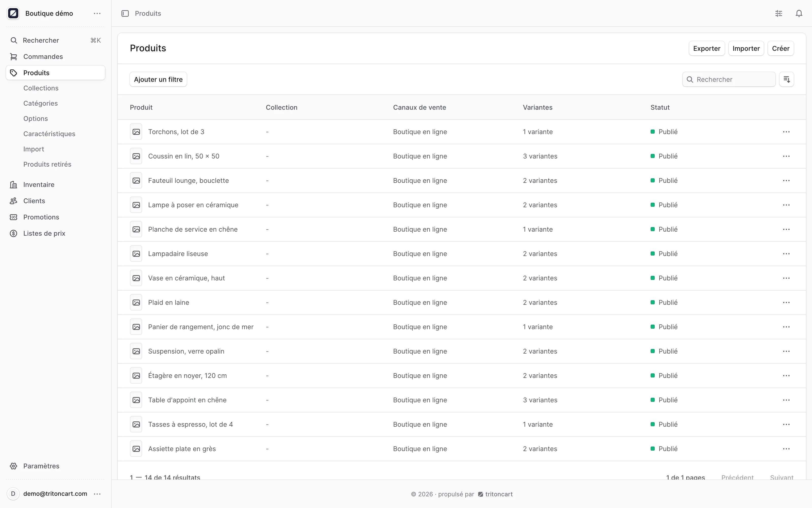Toggle the sidebar panel icon
Image resolution: width=812 pixels, height=508 pixels.
(125, 13)
